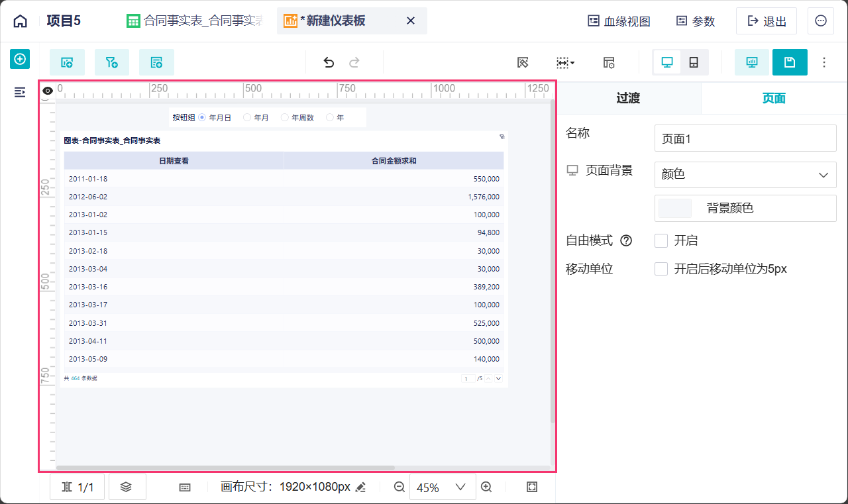Edit the canvas size with pencil icon
The width and height of the screenshot is (848, 504).
[x=360, y=487]
